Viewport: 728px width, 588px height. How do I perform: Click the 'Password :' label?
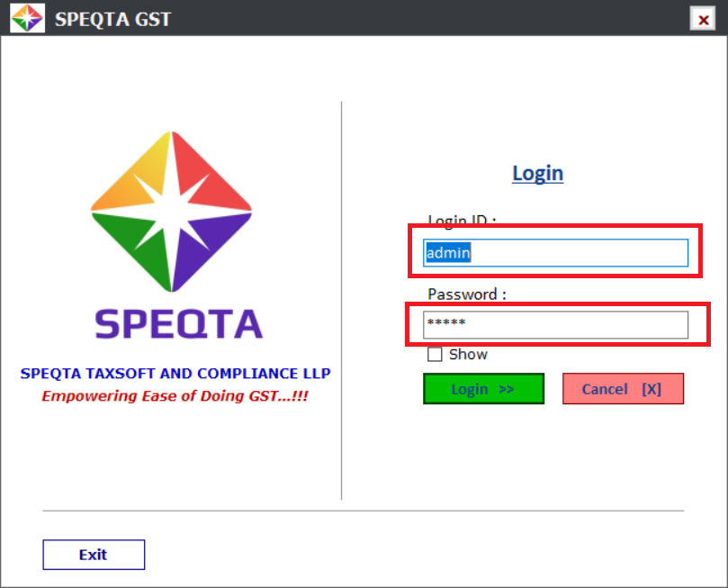coord(466,294)
